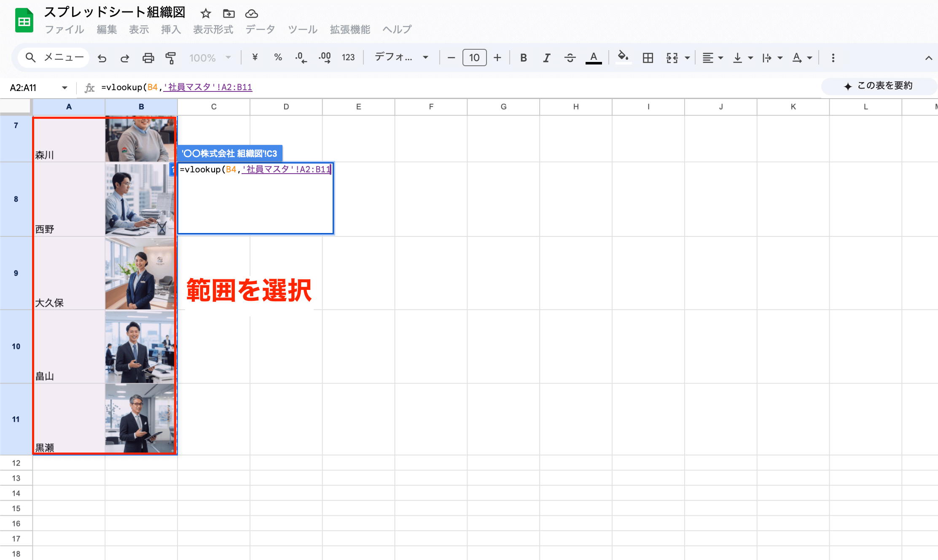Open the text color picker
This screenshot has height=560, width=938.
[594, 58]
